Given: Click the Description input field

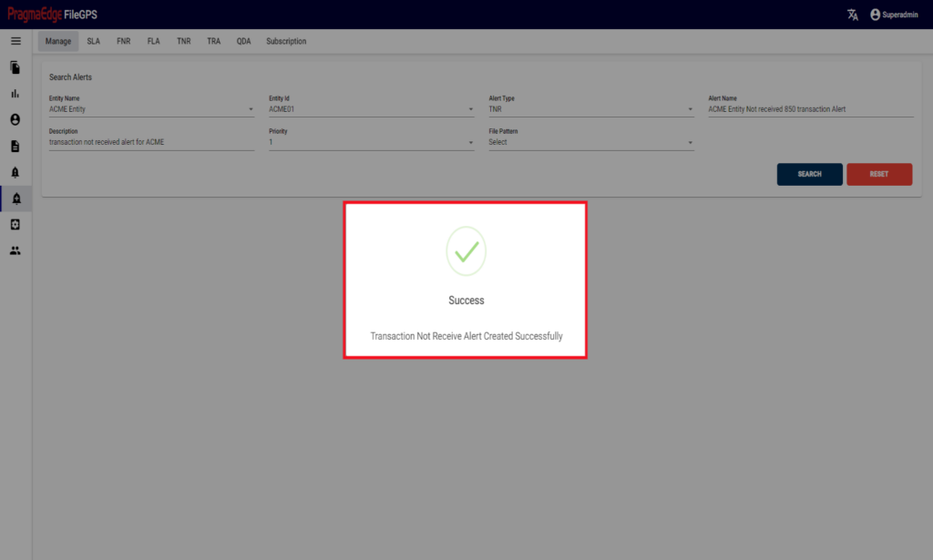Looking at the screenshot, I should pyautogui.click(x=151, y=142).
